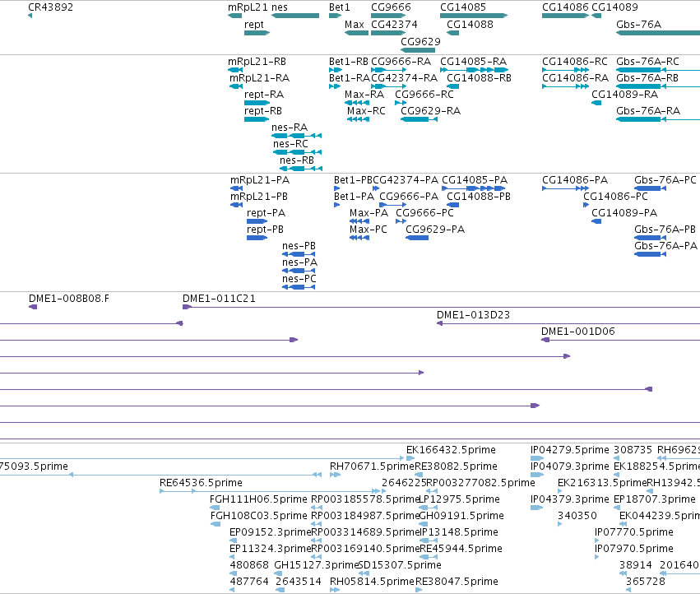Select the nes-RA transcript label

(x=290, y=128)
